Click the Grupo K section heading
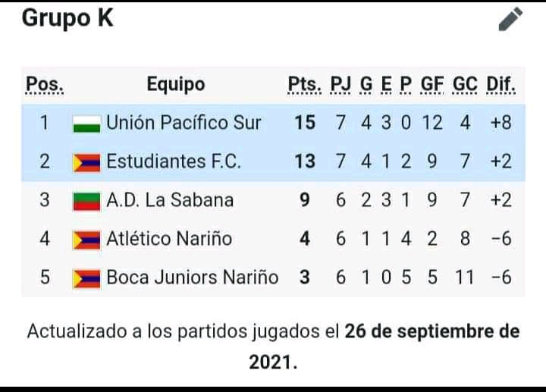Image resolution: width=546 pixels, height=392 pixels. 67,17
